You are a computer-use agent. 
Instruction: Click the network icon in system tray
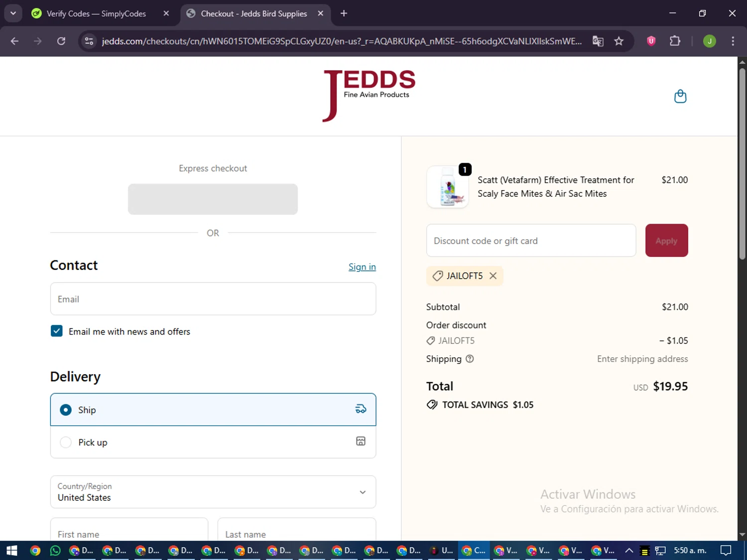tap(660, 551)
